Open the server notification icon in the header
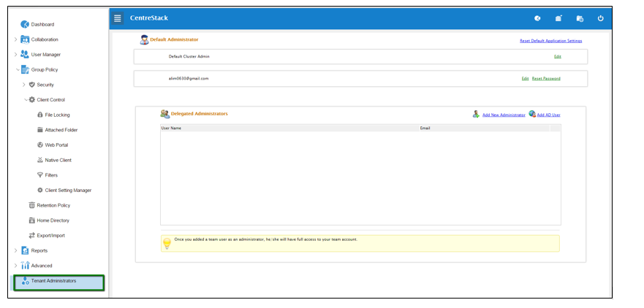The width and height of the screenshot is (644, 308). [x=558, y=18]
